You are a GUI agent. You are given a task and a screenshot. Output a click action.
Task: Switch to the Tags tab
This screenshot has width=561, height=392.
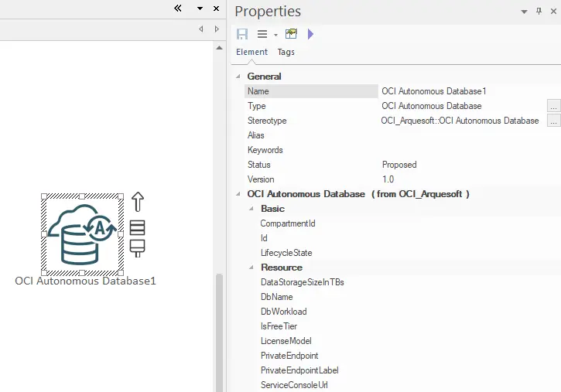point(286,52)
